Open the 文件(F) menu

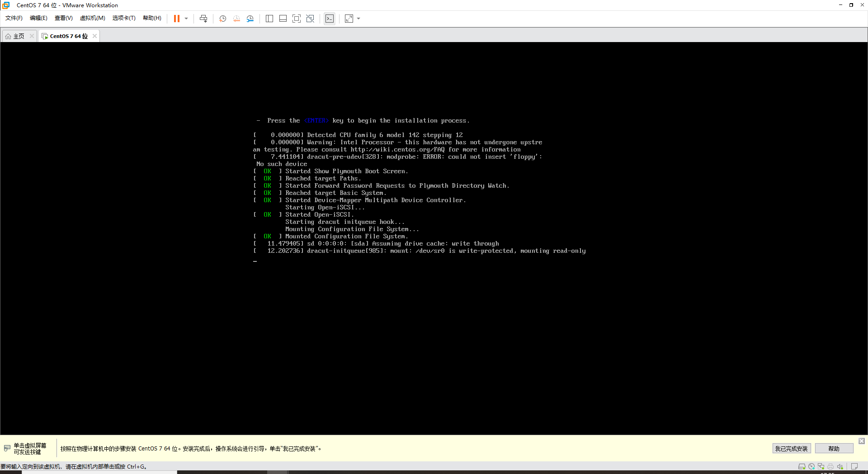(14, 18)
